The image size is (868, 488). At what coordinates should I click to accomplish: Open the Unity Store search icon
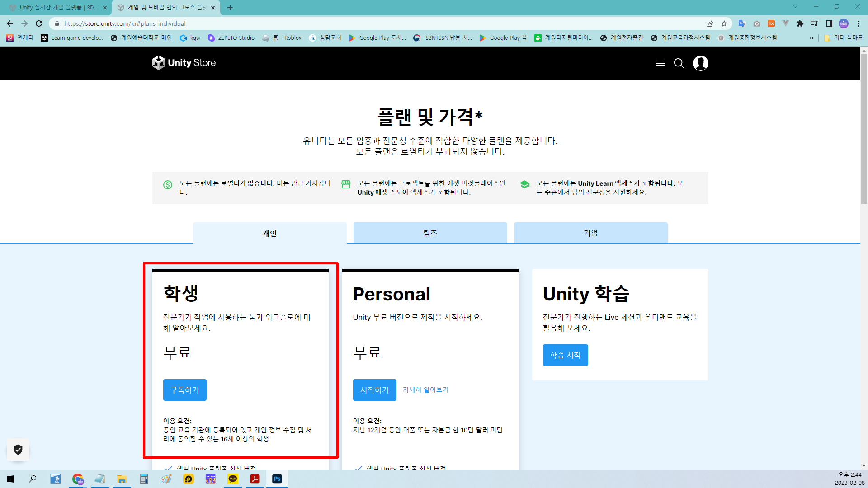(x=679, y=63)
